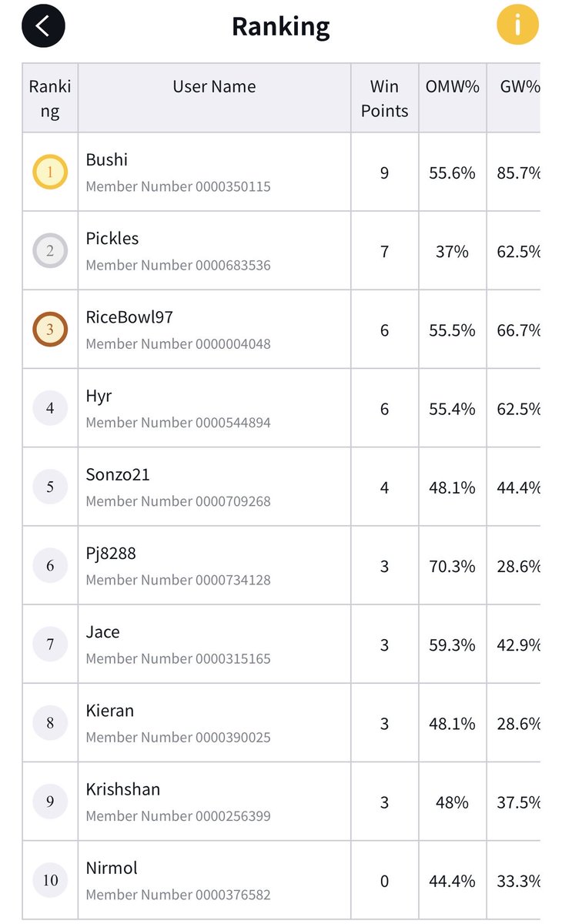562x924 pixels.
Task: Open Kieran's ranking row
Action: click(x=281, y=724)
